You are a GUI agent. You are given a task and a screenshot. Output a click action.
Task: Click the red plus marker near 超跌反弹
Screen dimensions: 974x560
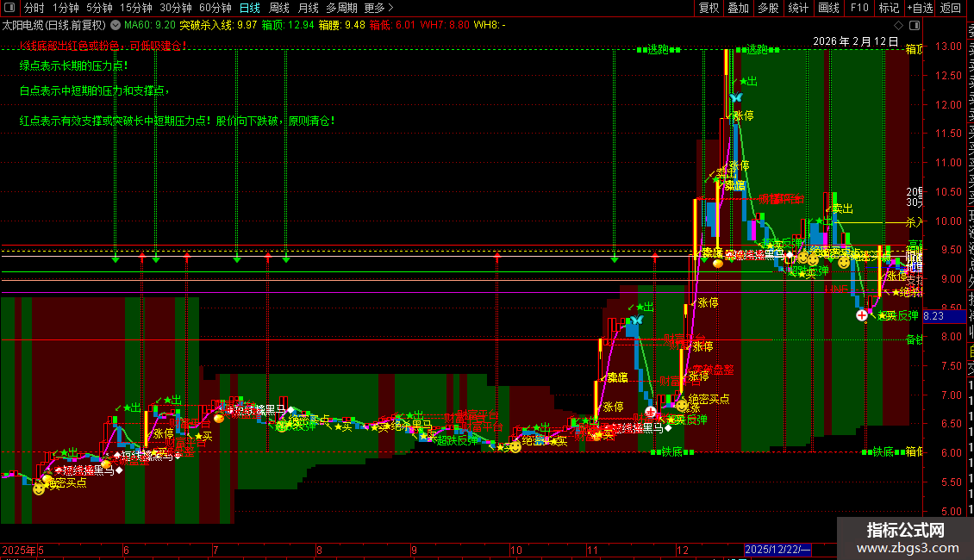tap(862, 315)
